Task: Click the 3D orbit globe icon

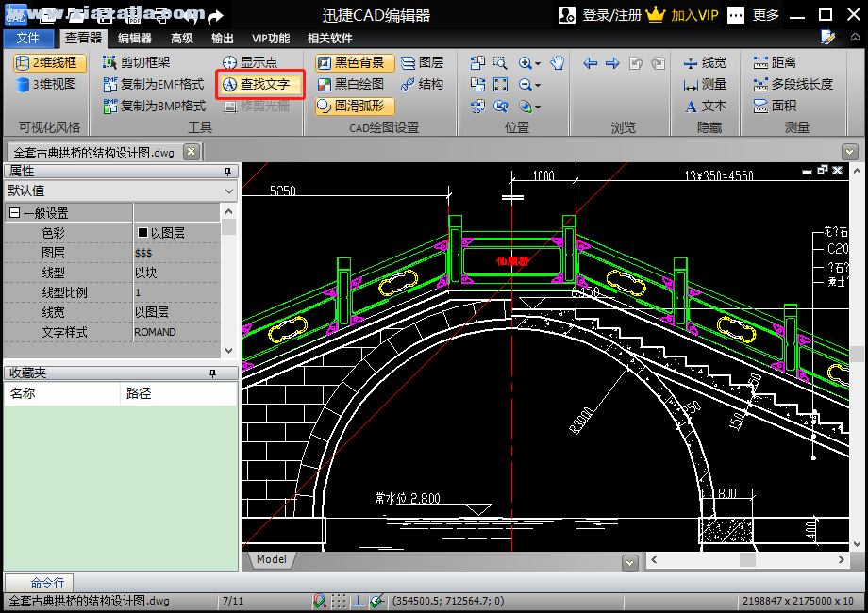Action: (526, 106)
